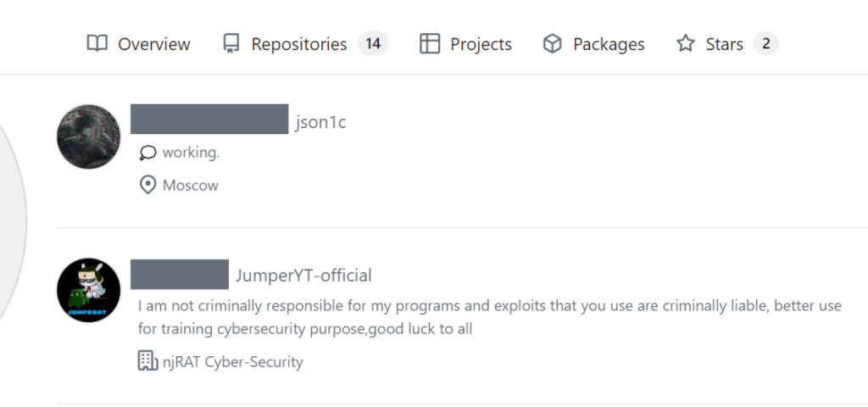Viewport: 868px width, 407px height.
Task: Click the stars count badge 2
Action: tap(766, 44)
